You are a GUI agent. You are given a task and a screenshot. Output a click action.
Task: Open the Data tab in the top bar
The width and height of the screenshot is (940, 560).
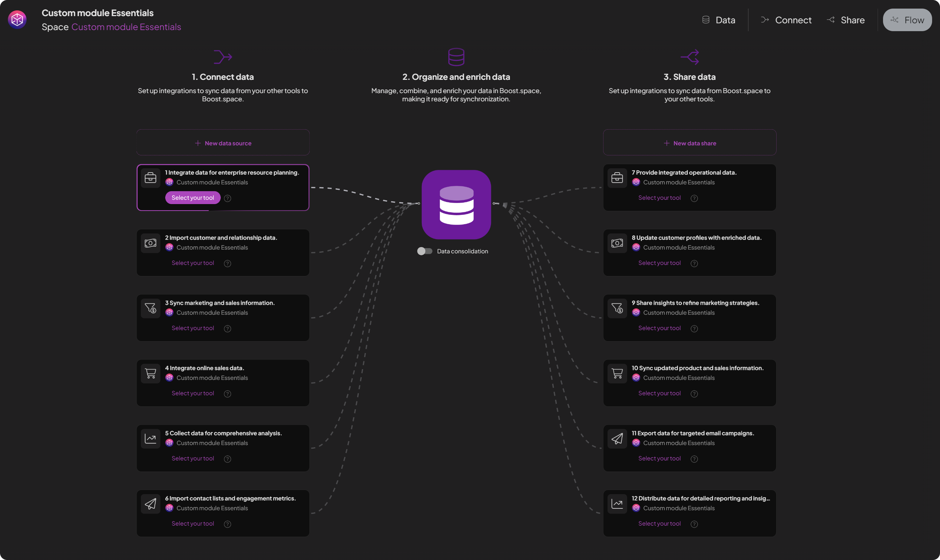pos(718,20)
